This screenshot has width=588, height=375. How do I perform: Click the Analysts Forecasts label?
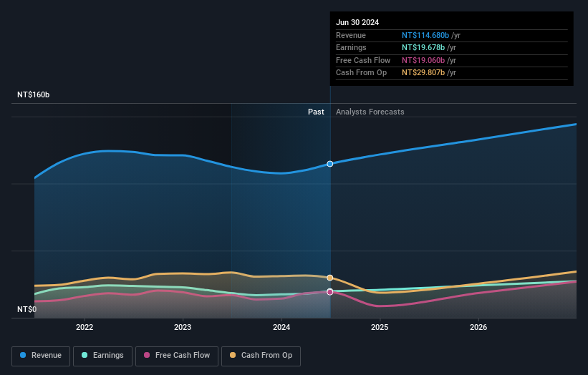(x=370, y=112)
